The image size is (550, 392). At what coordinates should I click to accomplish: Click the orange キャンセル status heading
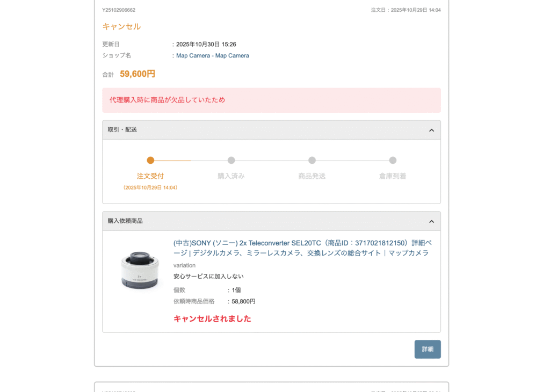tap(121, 26)
